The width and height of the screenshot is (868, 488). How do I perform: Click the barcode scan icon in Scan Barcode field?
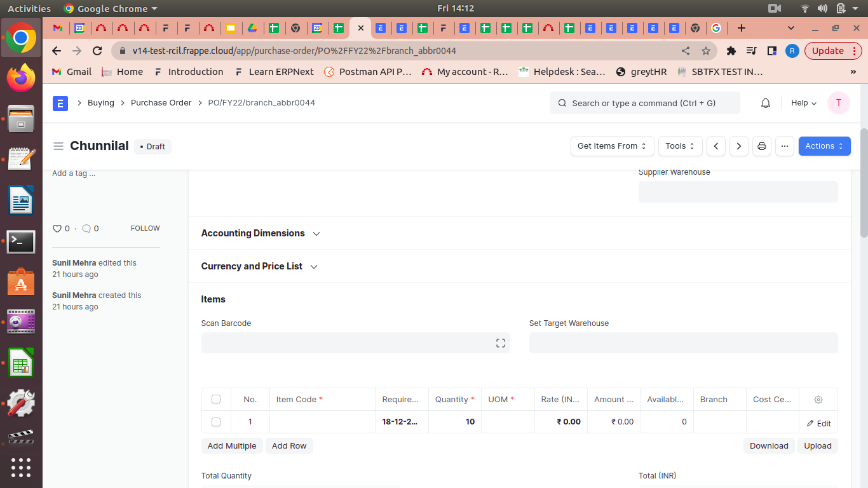click(500, 342)
